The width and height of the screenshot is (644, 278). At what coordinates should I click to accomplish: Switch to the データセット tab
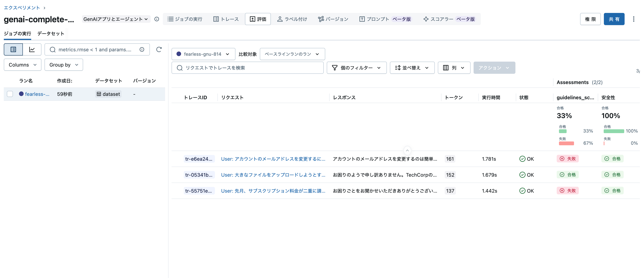[51, 33]
